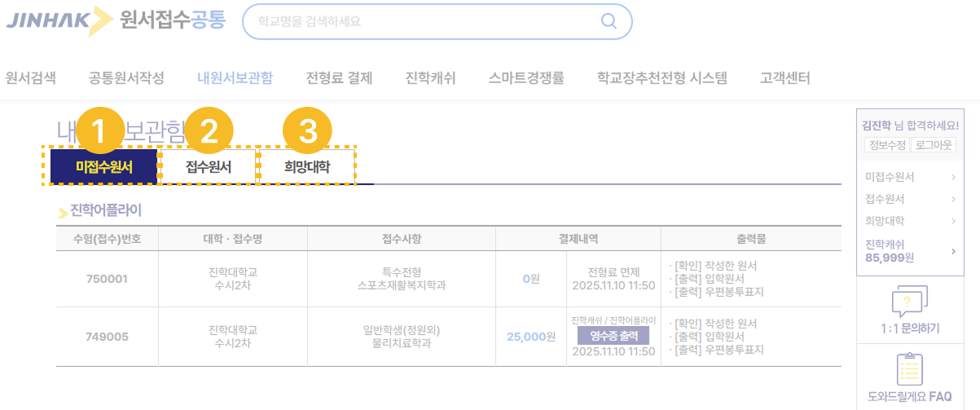Click the 결제내역 column header

pyautogui.click(x=578, y=239)
